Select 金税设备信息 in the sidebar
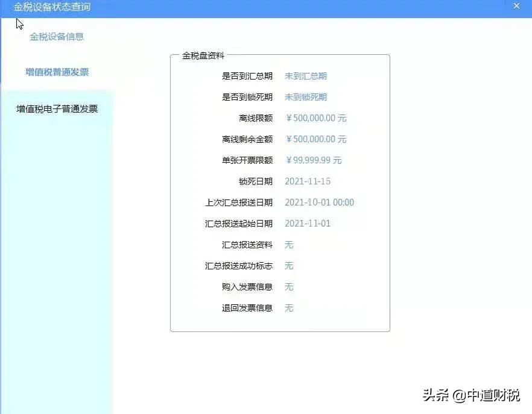The width and height of the screenshot is (532, 414). click(57, 37)
